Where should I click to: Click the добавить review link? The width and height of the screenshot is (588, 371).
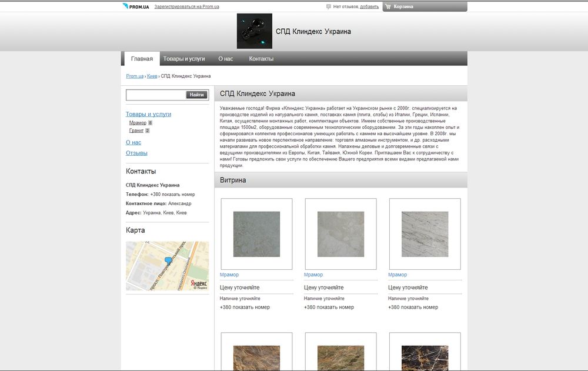click(369, 6)
